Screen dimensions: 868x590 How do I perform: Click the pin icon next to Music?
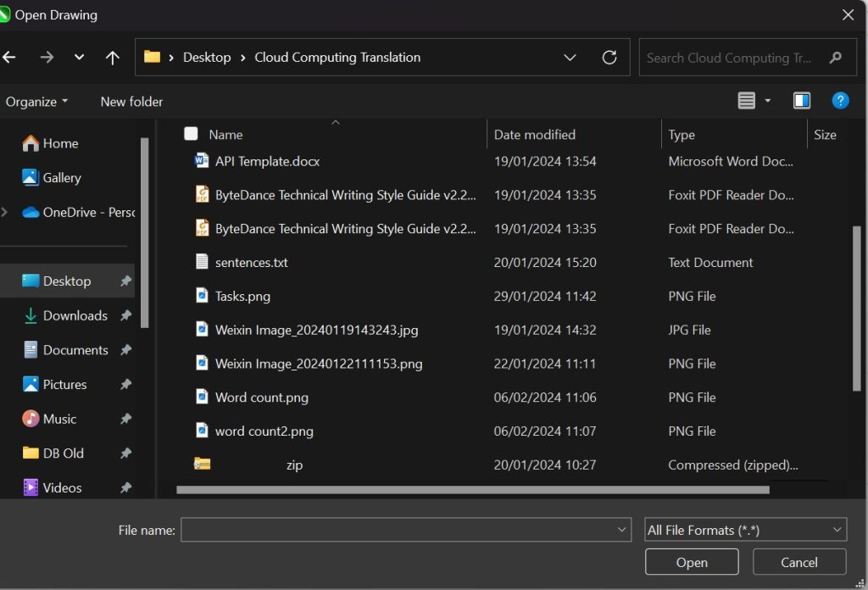[x=125, y=419]
